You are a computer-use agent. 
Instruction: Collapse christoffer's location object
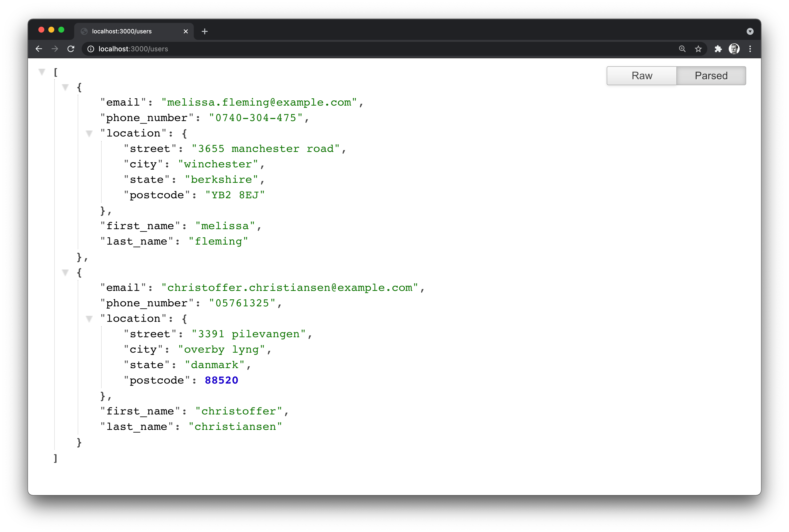coord(89,319)
